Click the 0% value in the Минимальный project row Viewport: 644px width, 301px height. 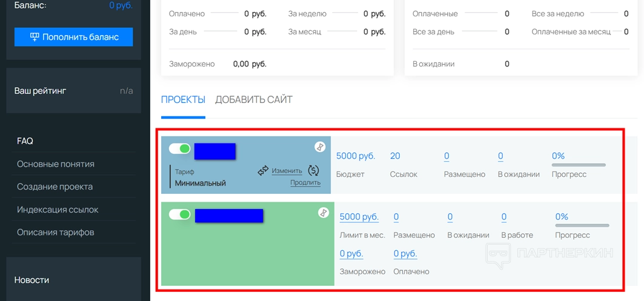click(558, 156)
